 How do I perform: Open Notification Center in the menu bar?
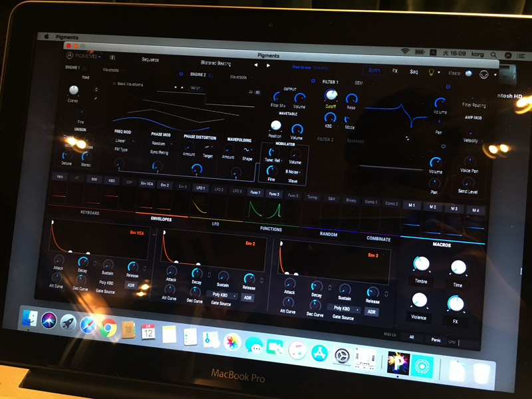tap(521, 56)
